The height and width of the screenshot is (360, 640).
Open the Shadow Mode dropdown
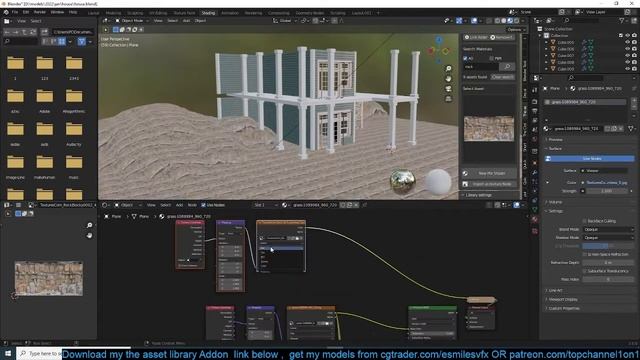[608, 238]
